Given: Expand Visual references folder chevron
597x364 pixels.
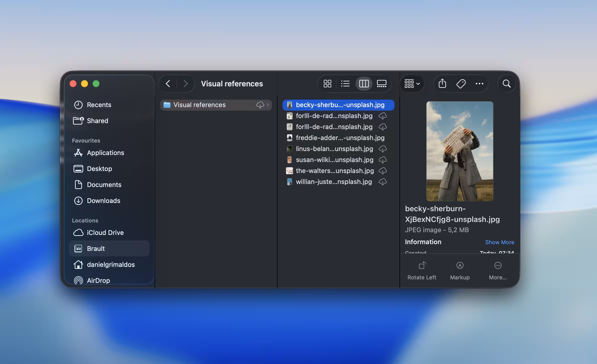Looking at the screenshot, I should click(268, 105).
